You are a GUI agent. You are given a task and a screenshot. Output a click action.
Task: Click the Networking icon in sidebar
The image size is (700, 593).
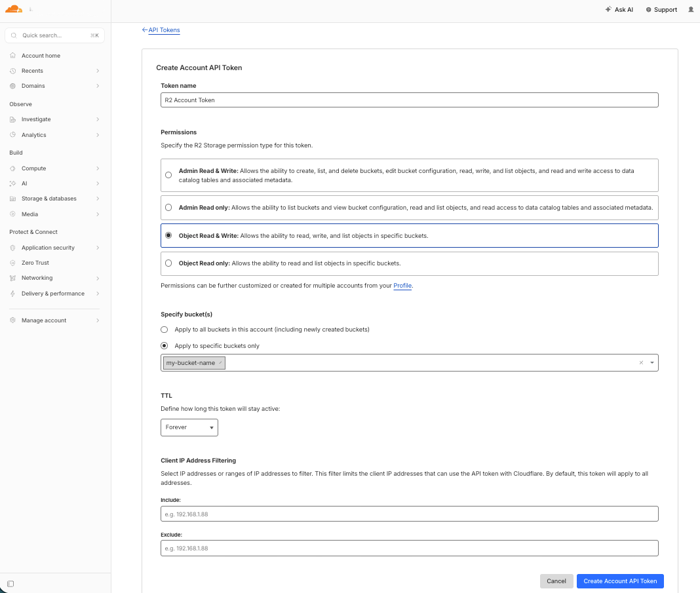(12, 278)
